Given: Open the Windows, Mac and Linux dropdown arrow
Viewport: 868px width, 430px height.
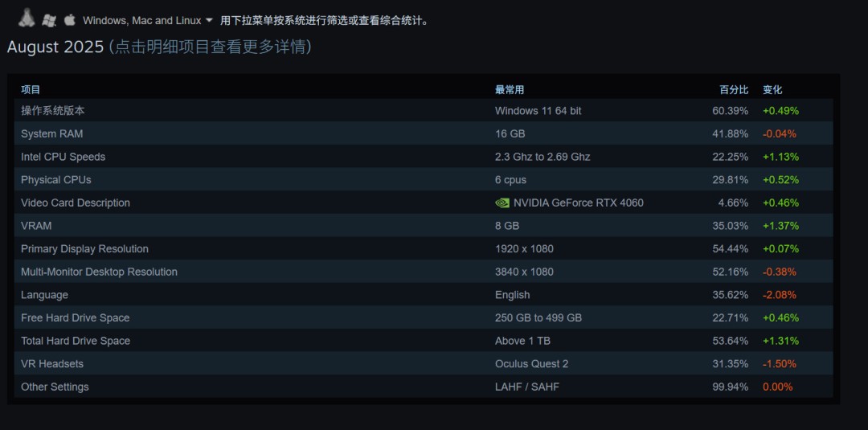Looking at the screenshot, I should click(209, 20).
